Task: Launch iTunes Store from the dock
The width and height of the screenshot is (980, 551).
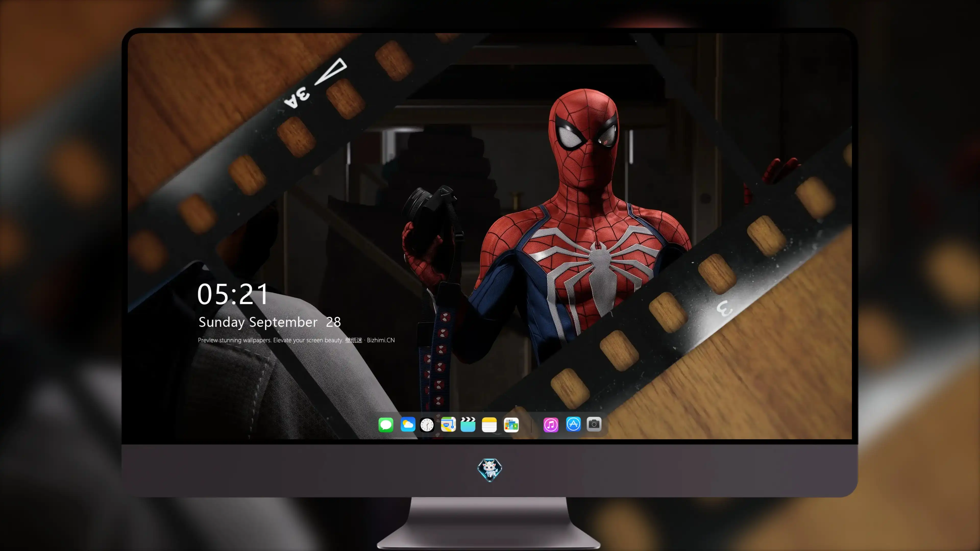Action: (551, 424)
